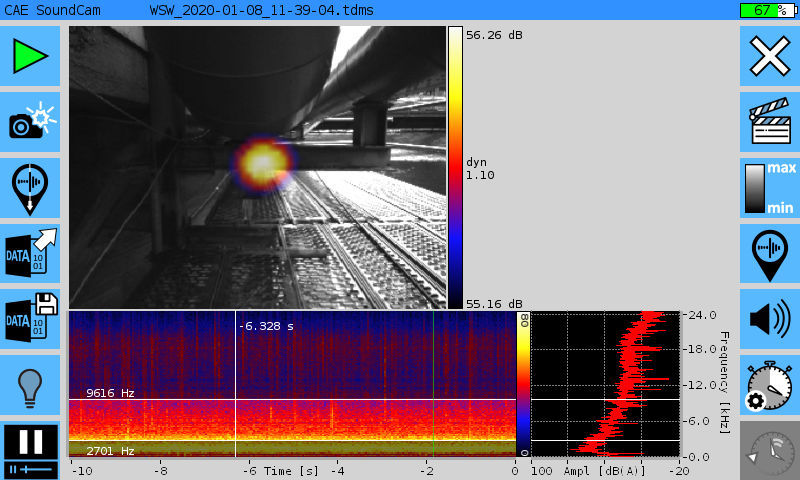The width and height of the screenshot is (800, 480).
Task: Click the camera snapshot icon
Action: (30, 121)
